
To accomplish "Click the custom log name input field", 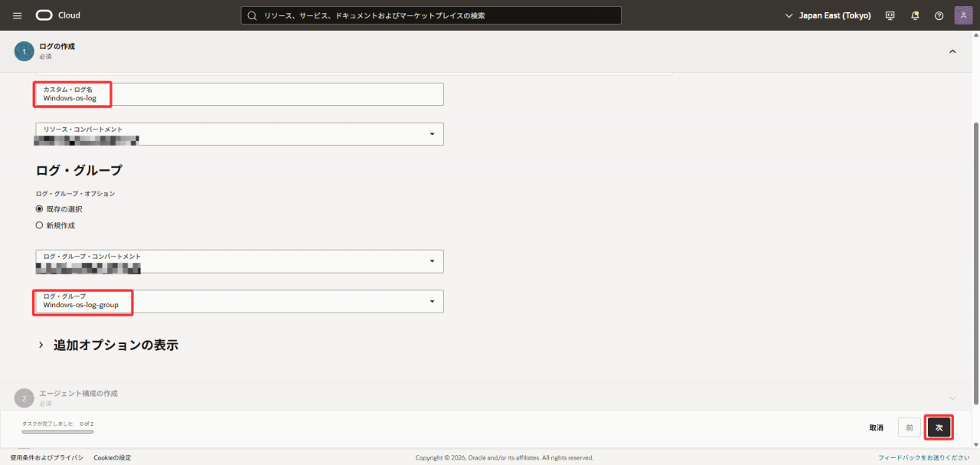I will click(240, 94).
